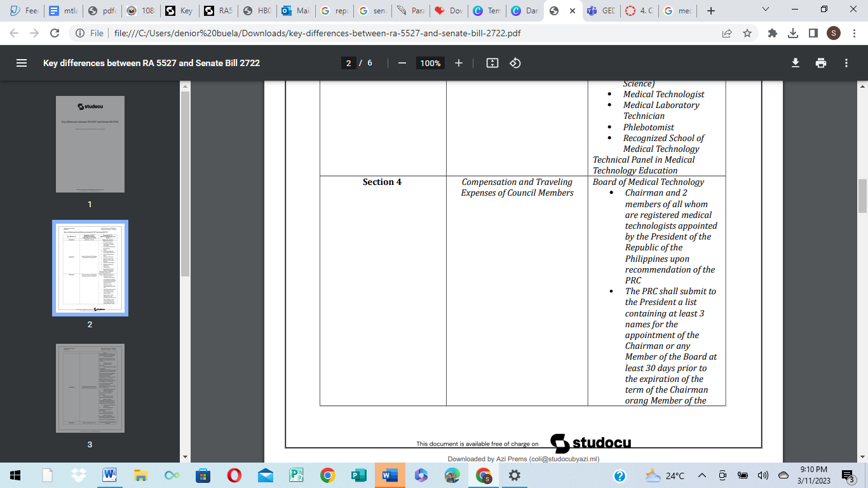Select page 3 thumbnail
Screen dimensions: 868x488
point(90,388)
